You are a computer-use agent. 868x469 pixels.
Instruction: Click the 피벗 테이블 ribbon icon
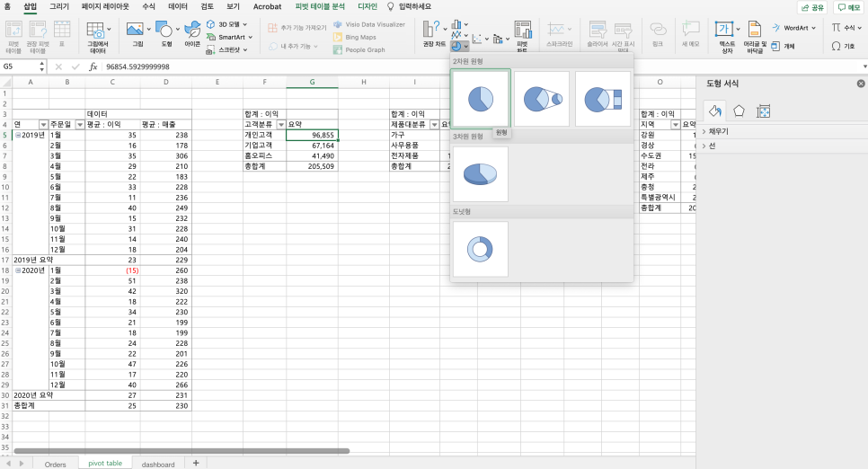(13, 37)
